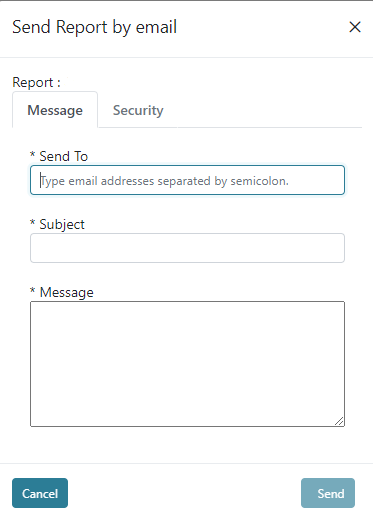Click the Subject field label
This screenshot has height=518, width=373.
pos(62,224)
